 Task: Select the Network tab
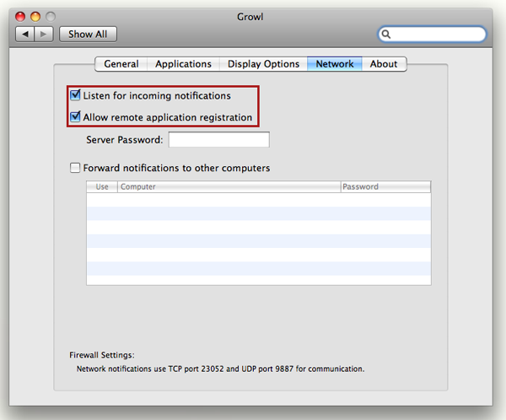pos(334,64)
